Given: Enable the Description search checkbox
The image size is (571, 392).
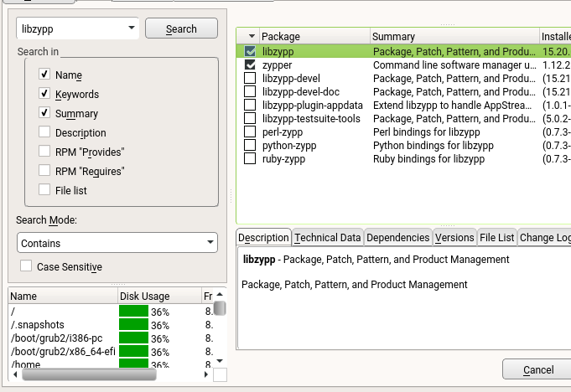Looking at the screenshot, I should click(44, 132).
